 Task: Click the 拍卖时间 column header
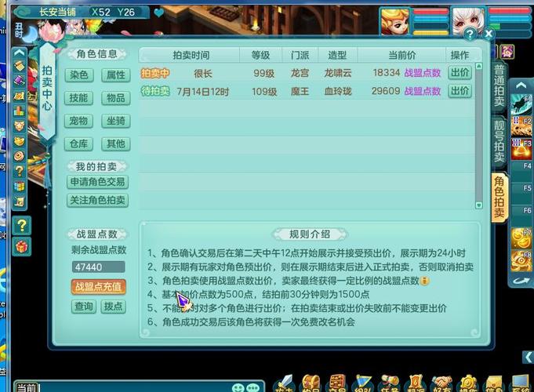[x=191, y=55]
